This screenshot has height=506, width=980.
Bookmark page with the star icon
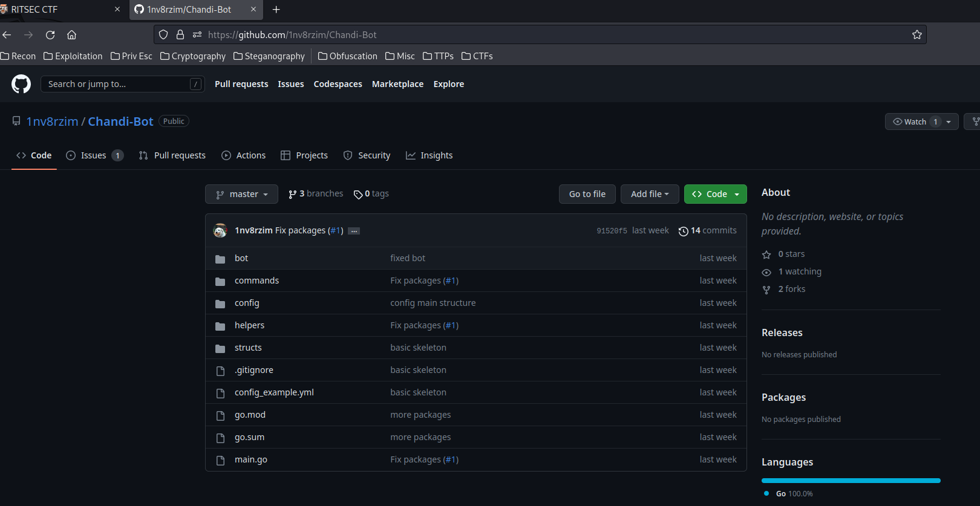pos(917,35)
